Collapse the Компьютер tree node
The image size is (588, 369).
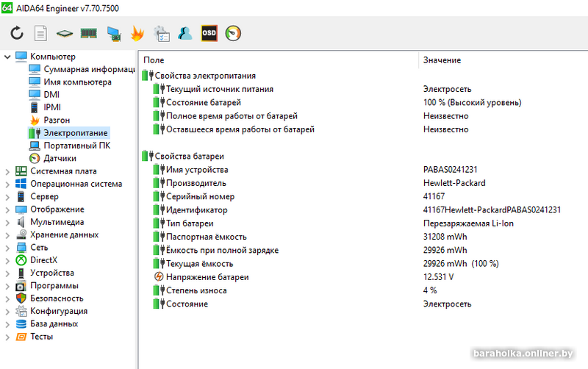pos(7,57)
